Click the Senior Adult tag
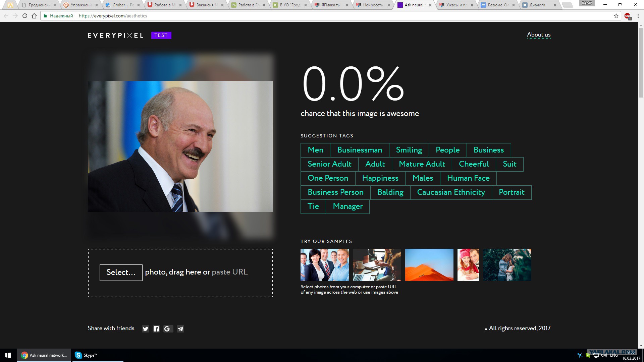The width and height of the screenshot is (644, 362). coord(329,164)
